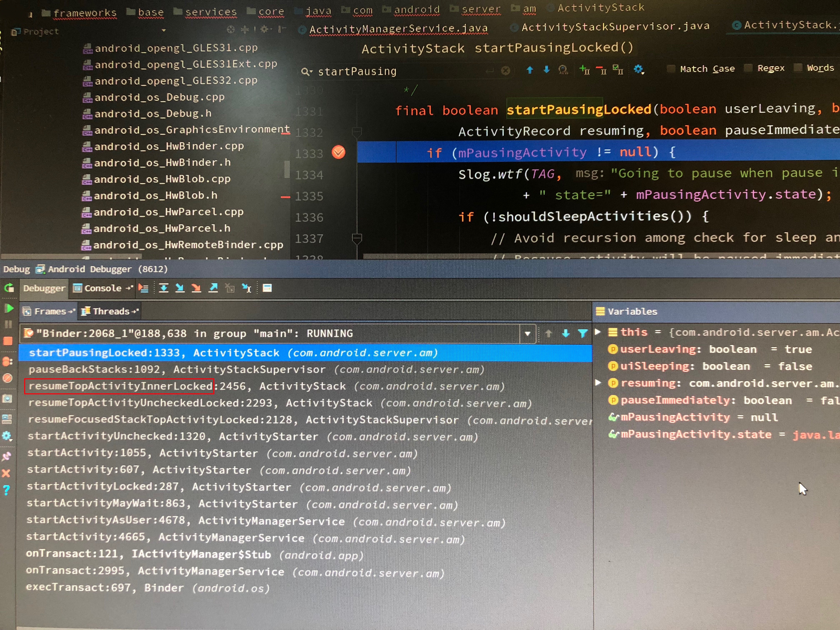Click 'ActivityStack' breadcrumb at path end
Screen dimensions: 840x630
(601, 7)
